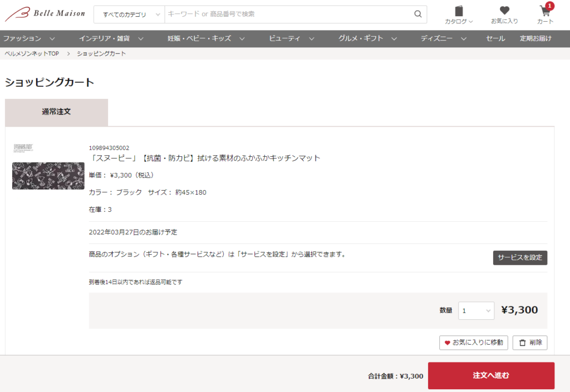Click the Belle Maison logo
This screenshot has height=392, width=570.
45,14
